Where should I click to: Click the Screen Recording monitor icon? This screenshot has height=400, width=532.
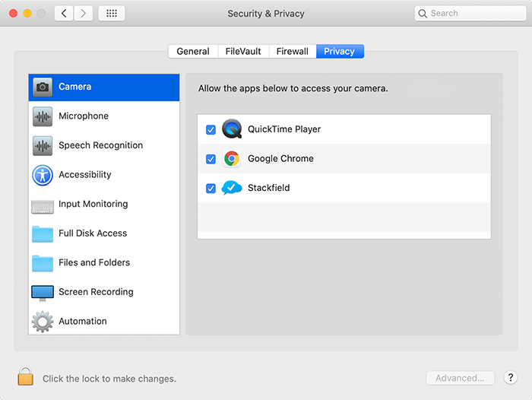tap(43, 294)
